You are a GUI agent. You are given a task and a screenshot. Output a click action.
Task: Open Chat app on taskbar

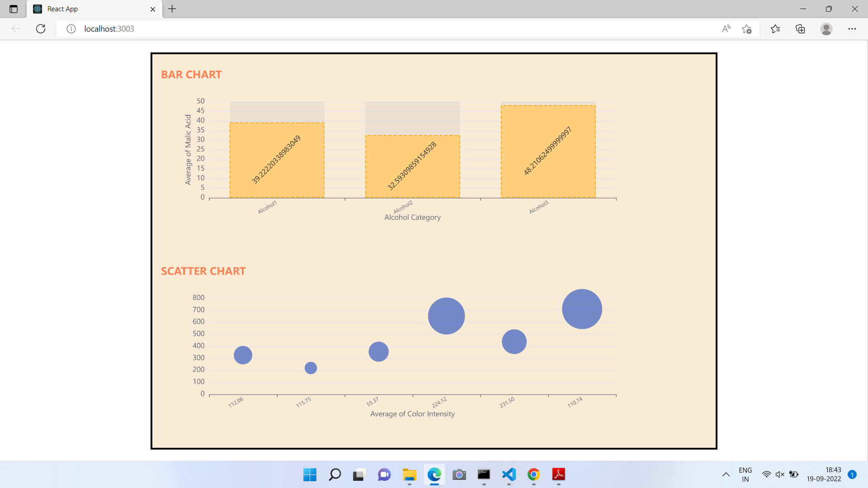(x=384, y=474)
